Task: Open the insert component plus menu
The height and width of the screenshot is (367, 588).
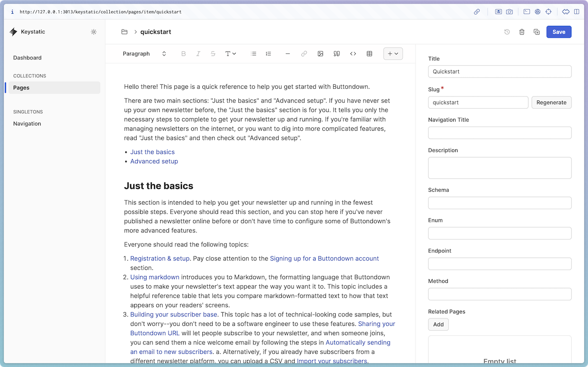Action: [x=393, y=53]
